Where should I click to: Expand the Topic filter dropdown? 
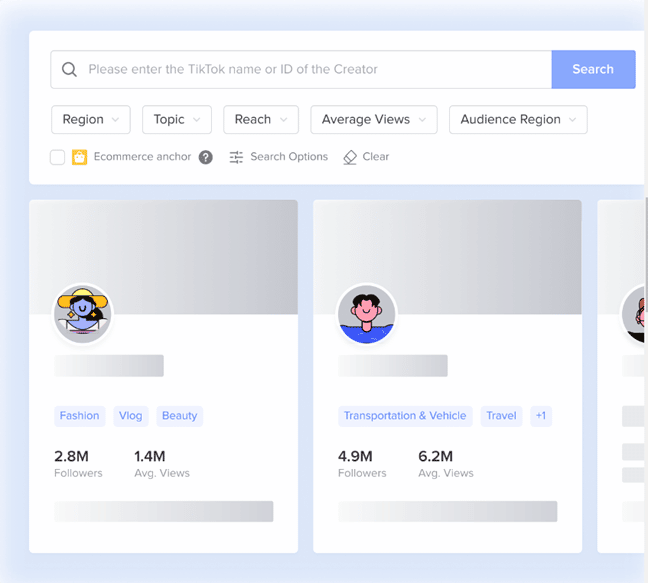177,119
